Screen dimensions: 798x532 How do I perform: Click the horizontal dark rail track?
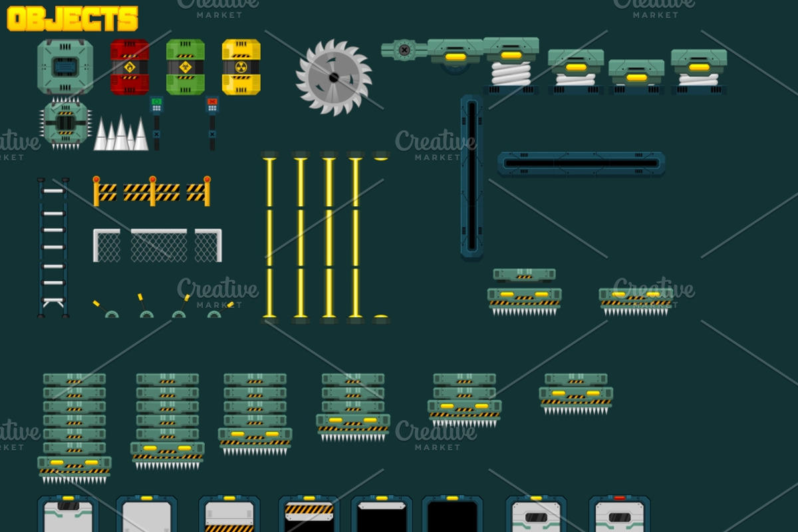point(581,164)
